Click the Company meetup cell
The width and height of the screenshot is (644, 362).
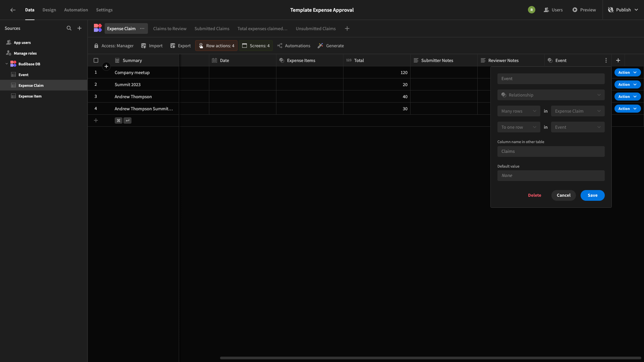tap(145, 72)
